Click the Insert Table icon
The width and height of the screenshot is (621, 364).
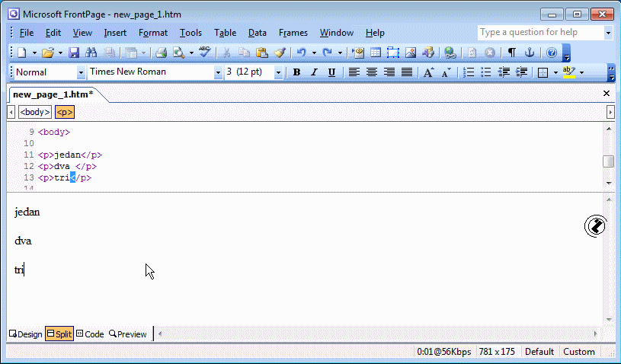(375, 53)
